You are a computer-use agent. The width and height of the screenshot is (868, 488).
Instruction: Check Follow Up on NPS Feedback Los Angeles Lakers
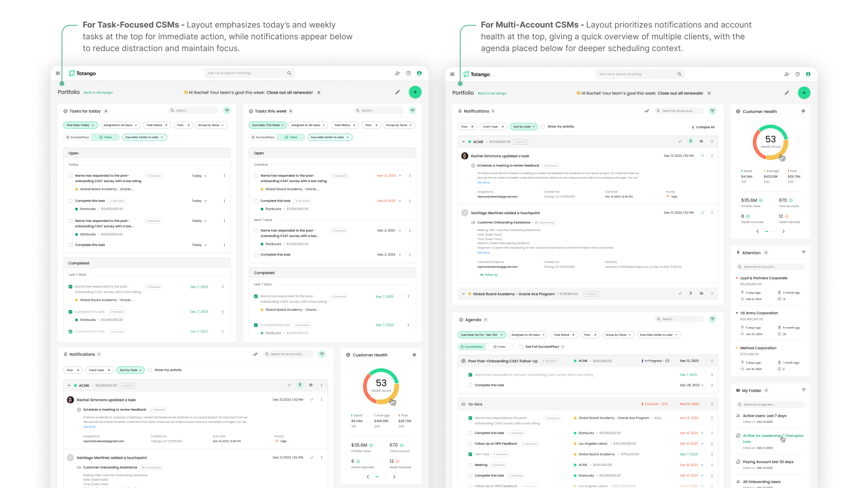point(470,444)
